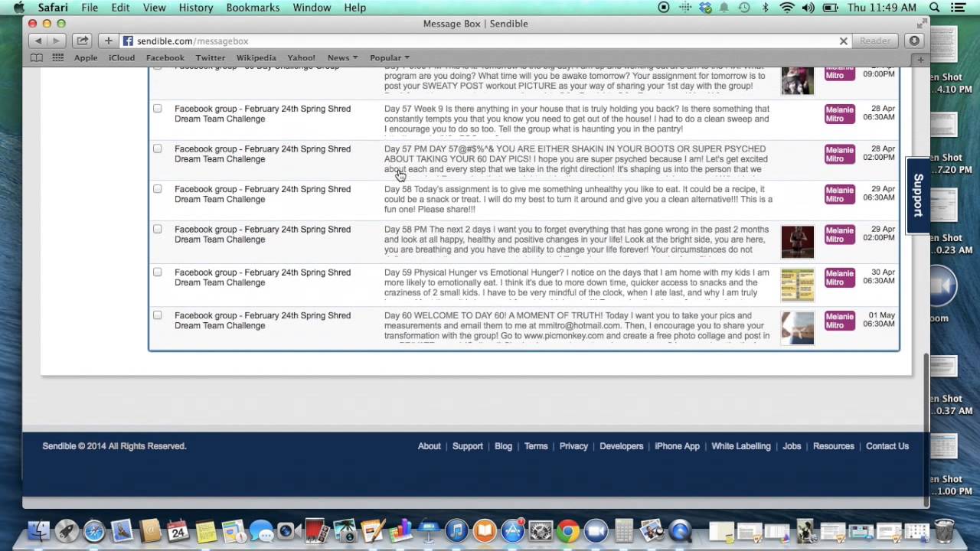
Task: Click the Reader button in address bar
Action: click(x=875, y=41)
